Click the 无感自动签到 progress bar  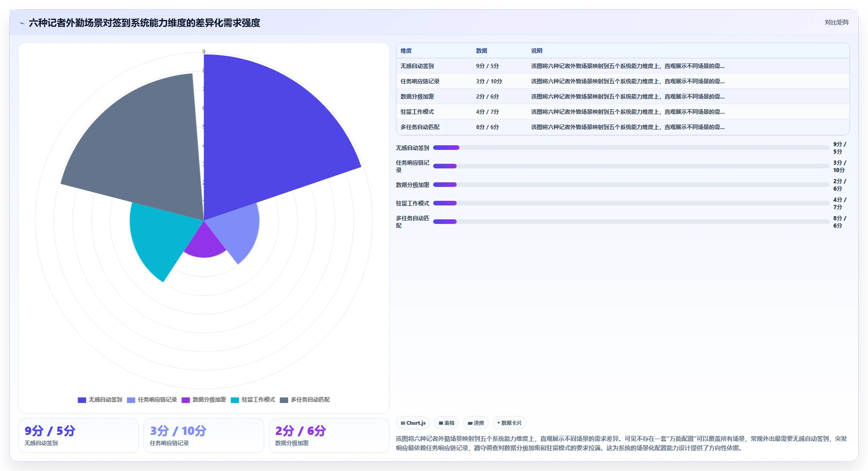tap(631, 148)
